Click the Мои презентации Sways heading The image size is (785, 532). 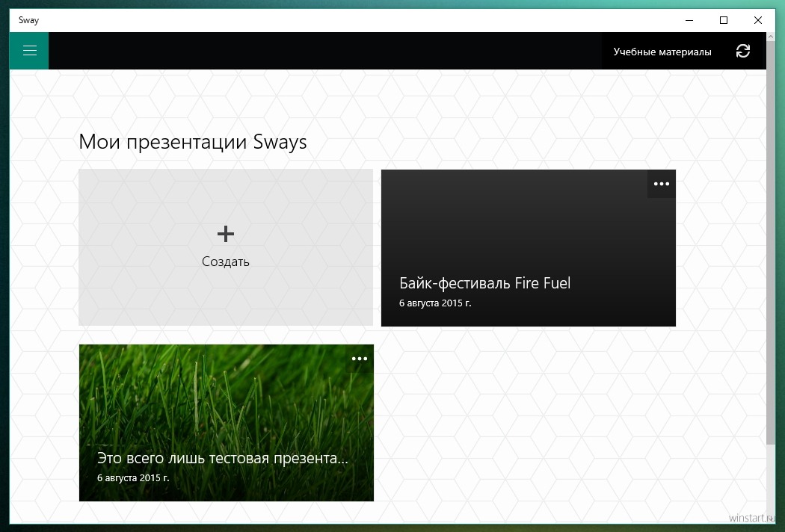193,142
